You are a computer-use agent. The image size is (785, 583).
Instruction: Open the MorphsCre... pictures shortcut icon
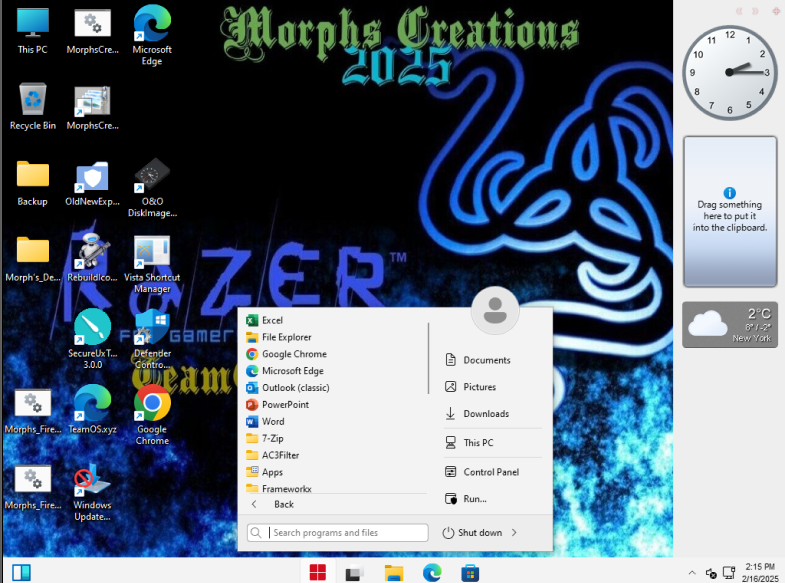tap(92, 108)
